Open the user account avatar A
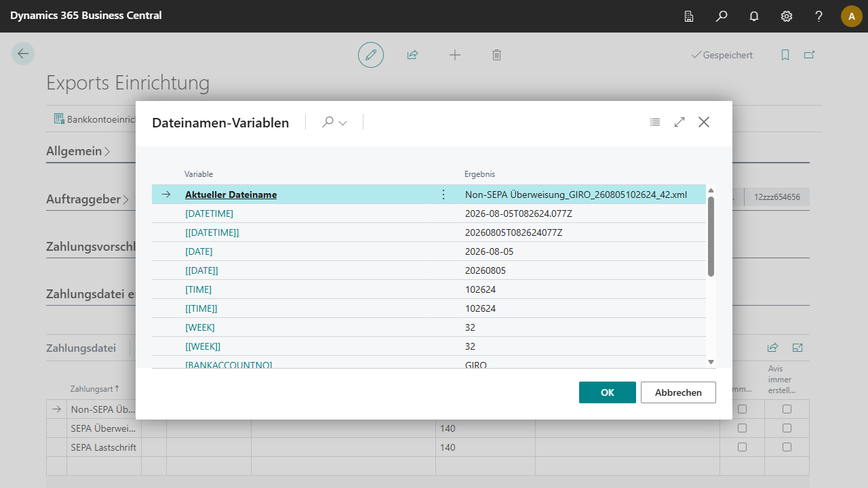868x488 pixels. pos(852,16)
